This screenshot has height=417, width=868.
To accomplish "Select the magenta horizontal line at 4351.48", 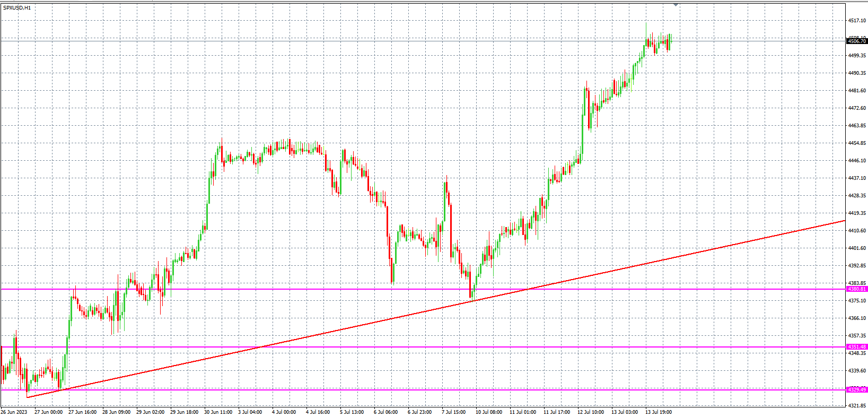I will (424, 347).
